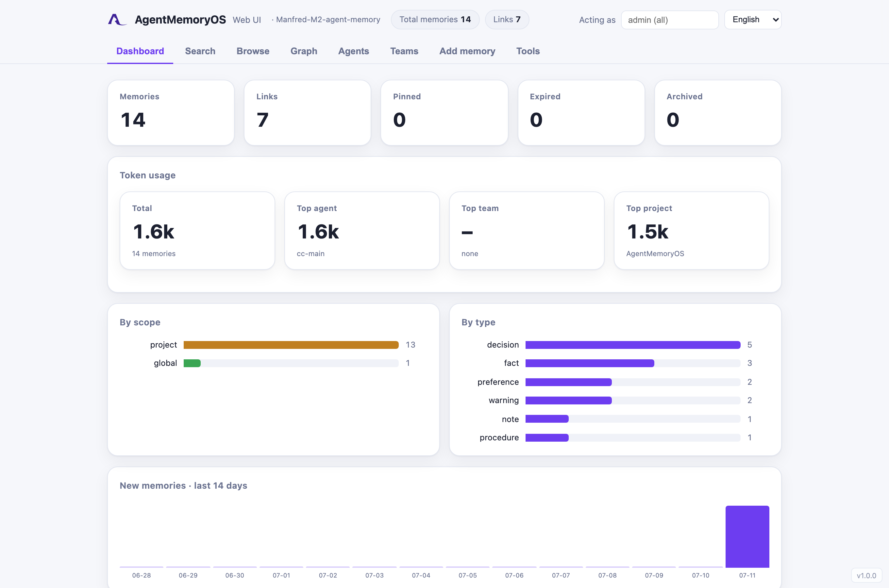Click the Total 1.6k token card
The image size is (889, 588).
click(x=197, y=230)
